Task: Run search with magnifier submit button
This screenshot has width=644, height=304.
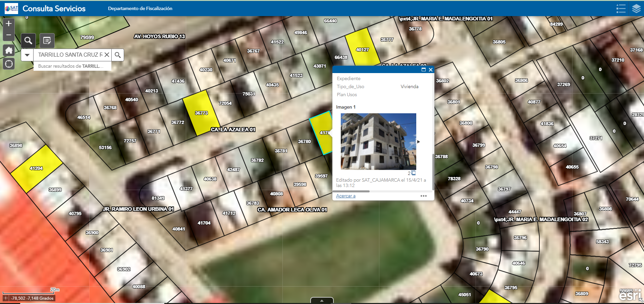Action: 118,55
